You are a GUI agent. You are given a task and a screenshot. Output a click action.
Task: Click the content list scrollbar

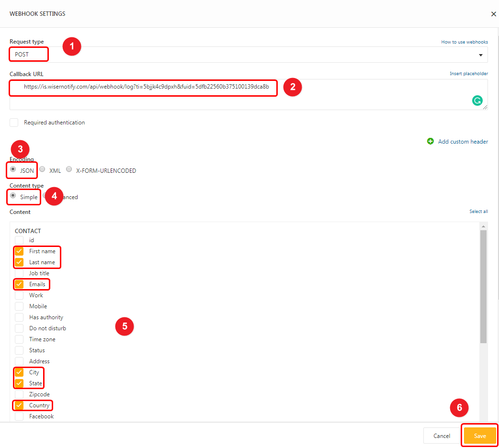pyautogui.click(x=483, y=286)
